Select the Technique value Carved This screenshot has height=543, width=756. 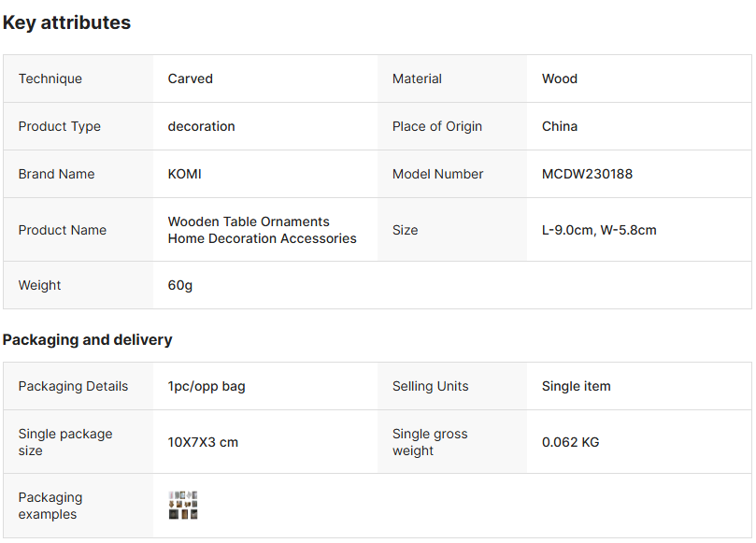pyautogui.click(x=191, y=79)
